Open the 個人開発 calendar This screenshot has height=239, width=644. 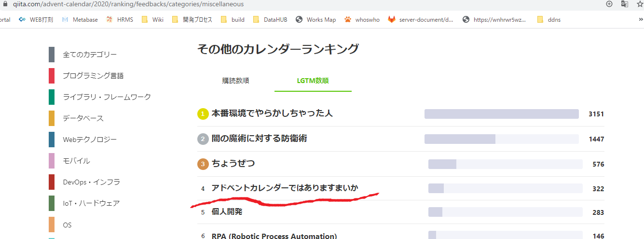click(227, 211)
